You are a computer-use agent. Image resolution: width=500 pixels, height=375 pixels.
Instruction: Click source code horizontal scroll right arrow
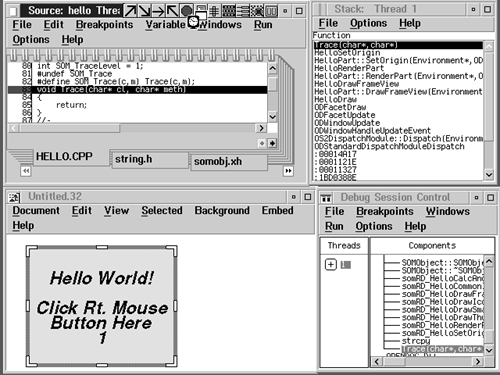coord(261,128)
